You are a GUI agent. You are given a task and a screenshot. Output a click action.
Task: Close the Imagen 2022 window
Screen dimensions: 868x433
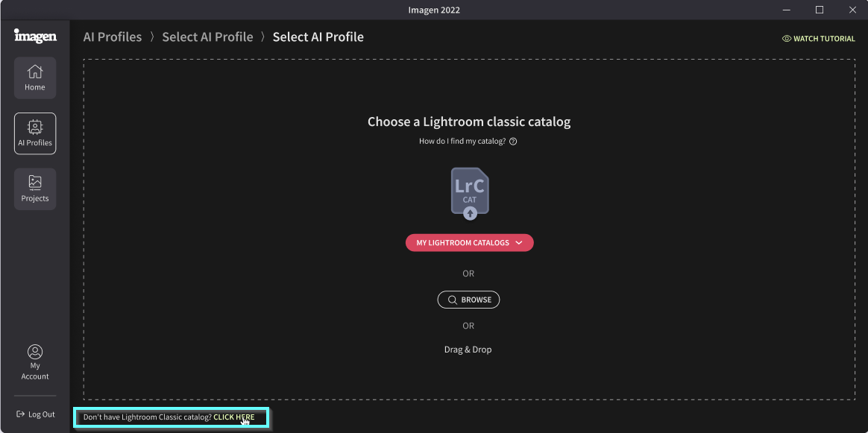(x=852, y=10)
